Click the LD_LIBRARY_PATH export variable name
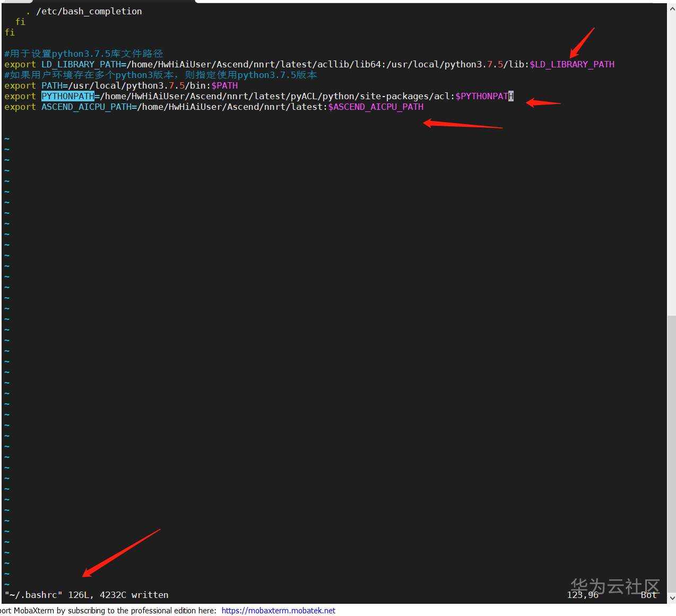This screenshot has width=676, height=616. [81, 64]
